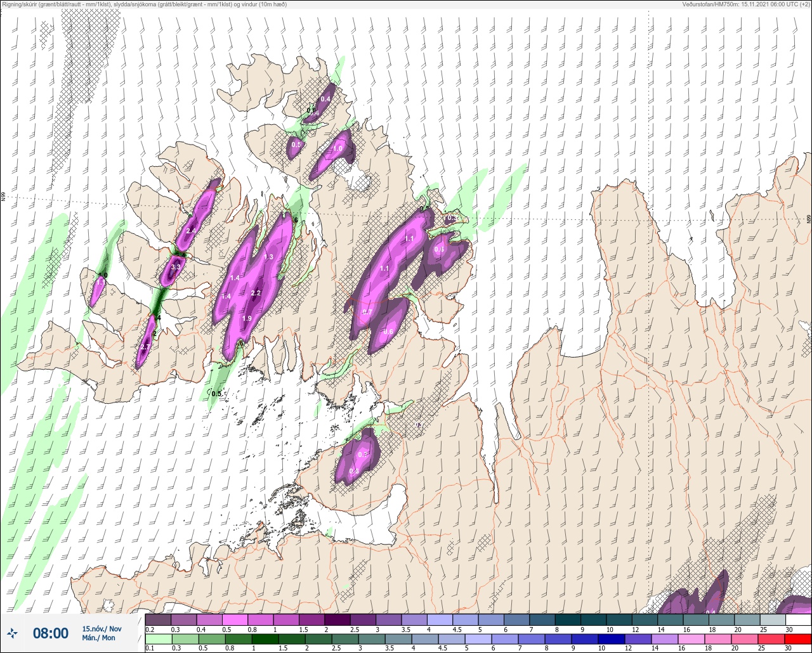This screenshot has width=812, height=653.
Task: Click the 2.4 precipitation value on map
Action: pos(190,231)
